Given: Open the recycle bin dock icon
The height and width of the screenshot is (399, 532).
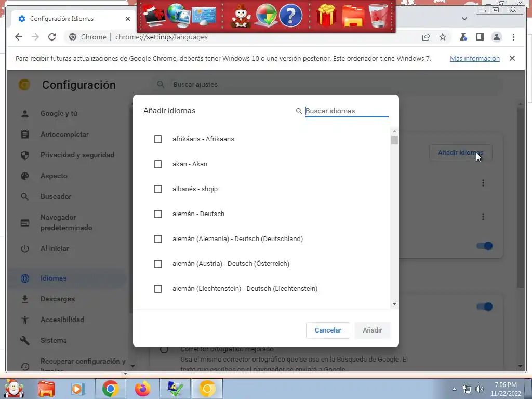Looking at the screenshot, I should coord(379,16).
